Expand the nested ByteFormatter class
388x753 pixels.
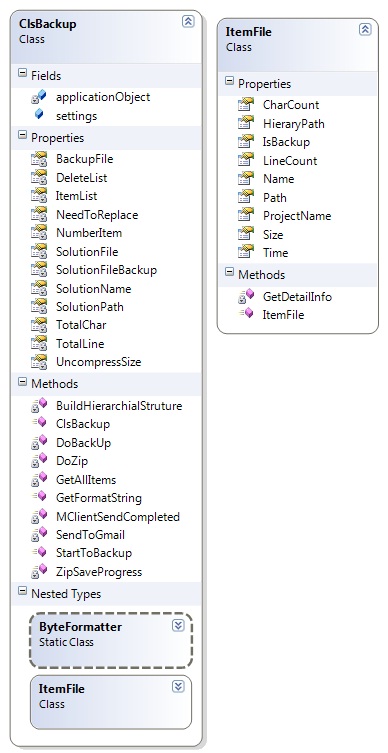point(178,625)
